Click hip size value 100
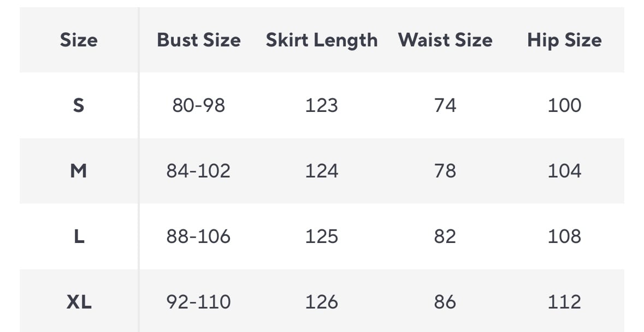The image size is (644, 332). (x=564, y=105)
